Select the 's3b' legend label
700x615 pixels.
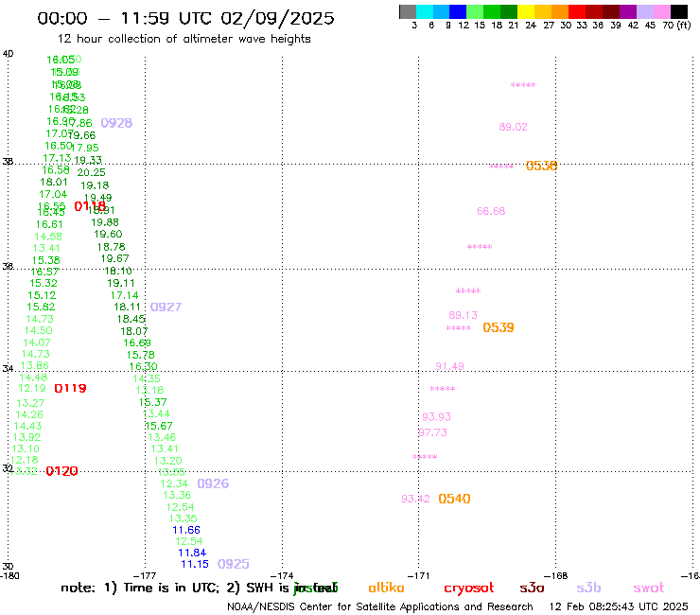(588, 588)
